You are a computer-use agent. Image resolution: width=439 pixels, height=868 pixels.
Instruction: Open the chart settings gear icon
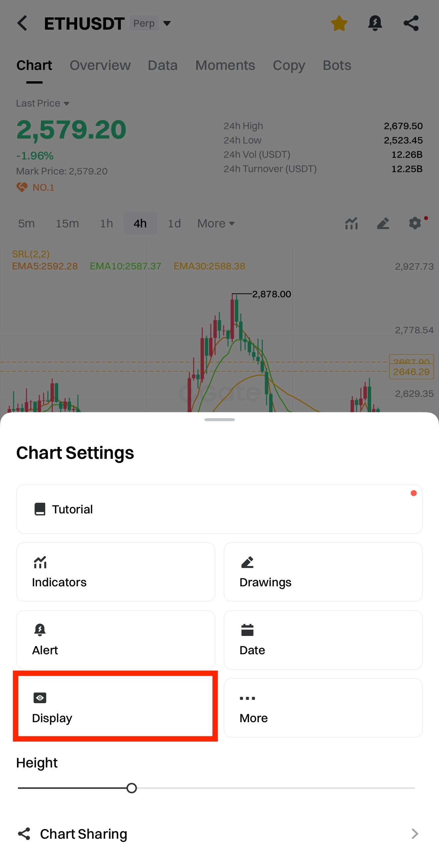[415, 223]
